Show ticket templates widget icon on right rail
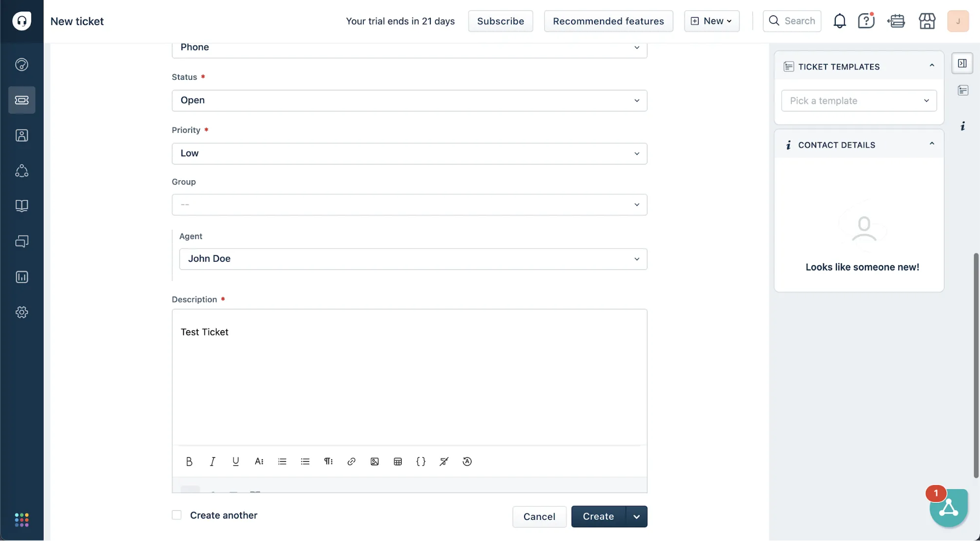The width and height of the screenshot is (980, 541). pos(962,90)
